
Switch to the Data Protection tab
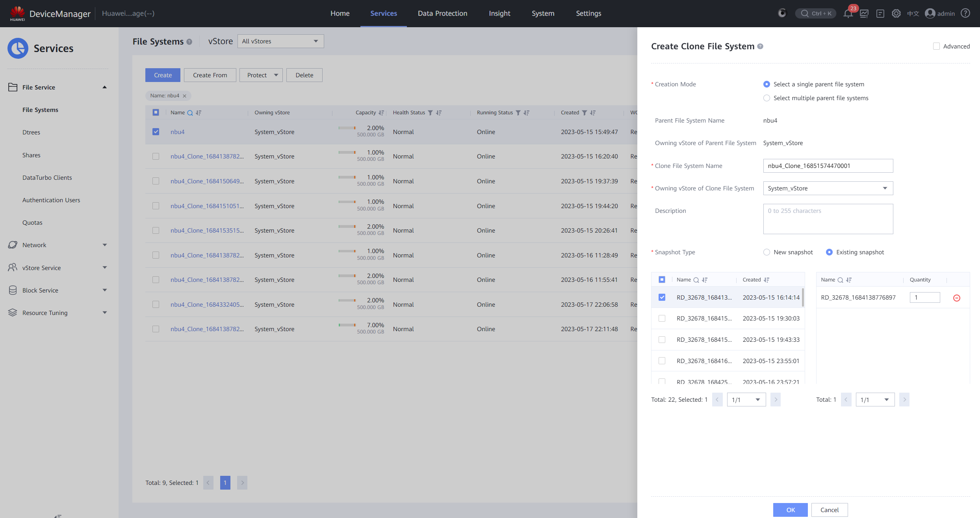(x=442, y=13)
